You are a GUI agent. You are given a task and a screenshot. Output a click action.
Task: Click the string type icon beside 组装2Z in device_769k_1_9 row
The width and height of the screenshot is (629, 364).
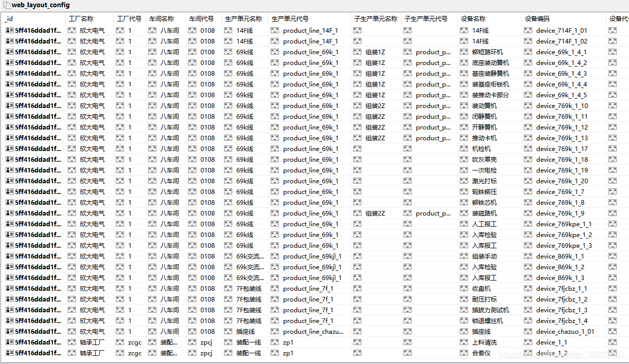[357, 213]
